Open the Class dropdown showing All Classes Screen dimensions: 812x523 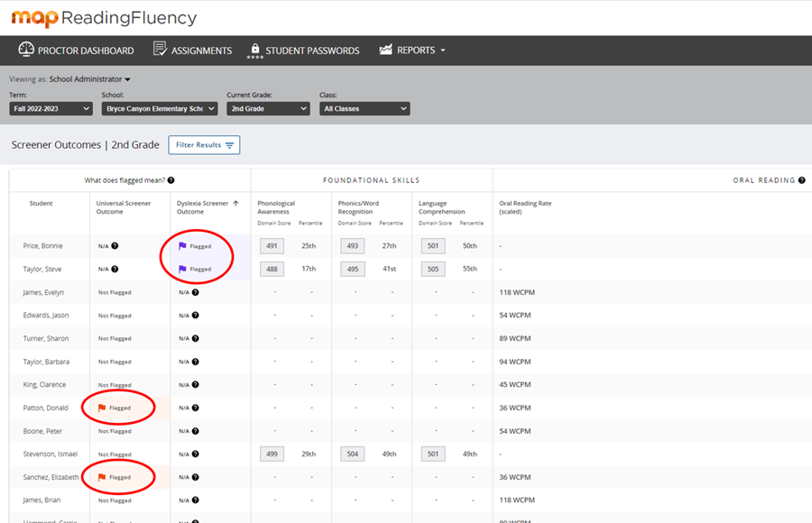tap(364, 108)
